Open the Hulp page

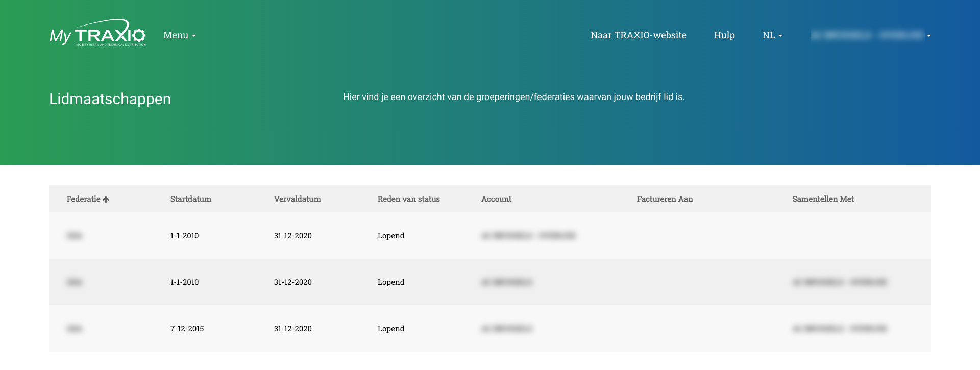pyautogui.click(x=724, y=35)
